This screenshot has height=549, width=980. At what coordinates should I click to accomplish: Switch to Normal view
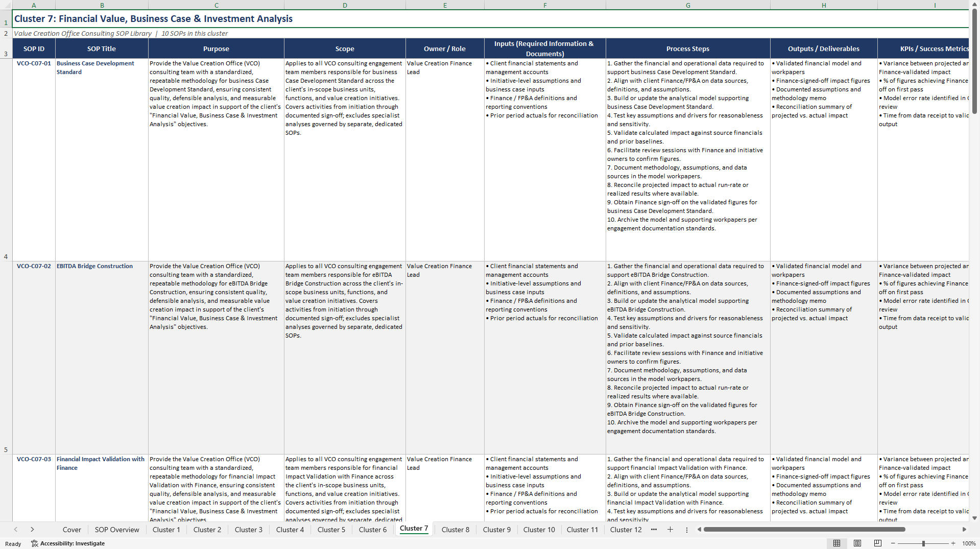pos(836,543)
